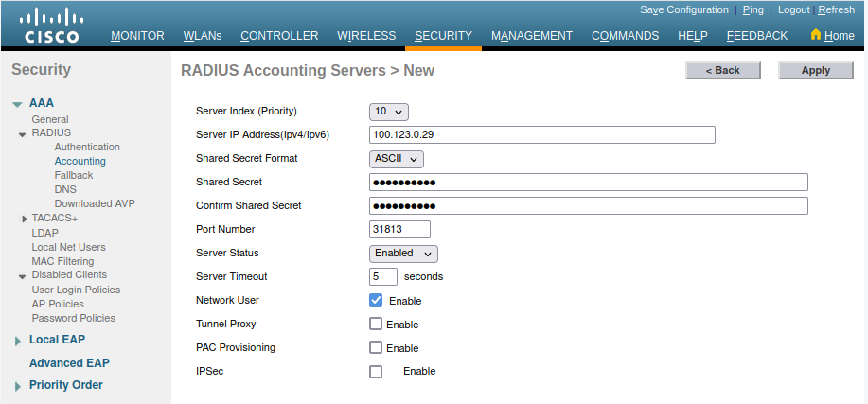The image size is (868, 404).
Task: Collapse the AAA section arrow
Action: tap(17, 104)
